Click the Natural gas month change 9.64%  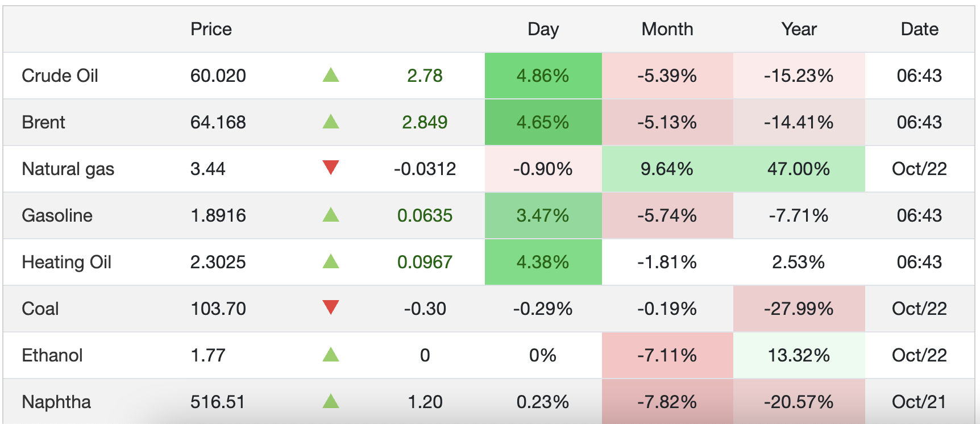tap(667, 169)
